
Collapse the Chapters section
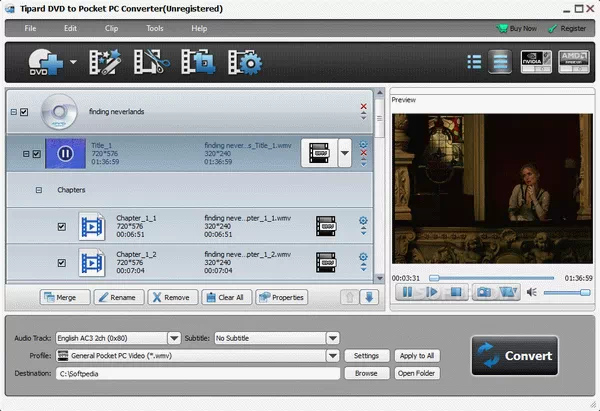[39, 189]
